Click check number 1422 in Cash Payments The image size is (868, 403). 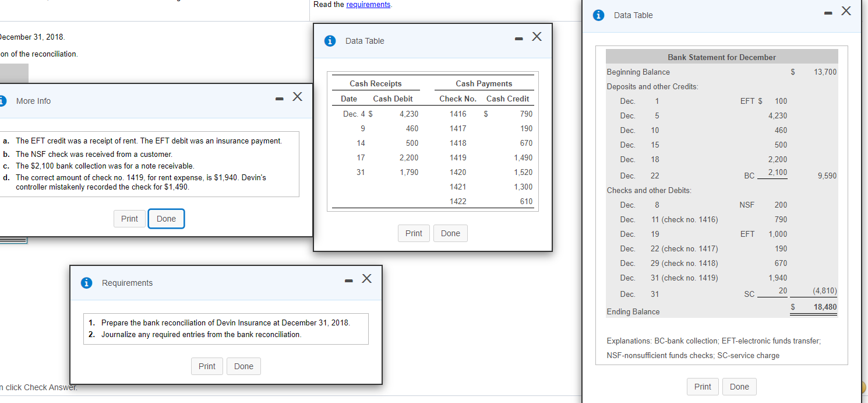458,201
